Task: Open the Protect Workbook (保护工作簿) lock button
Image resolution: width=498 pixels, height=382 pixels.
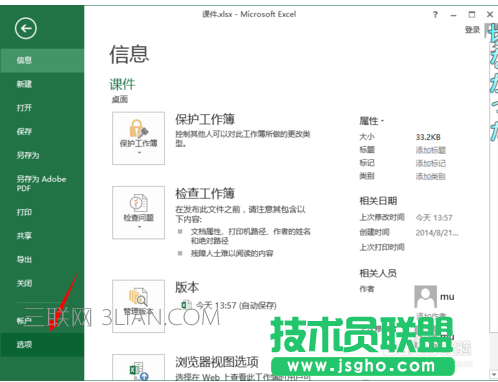Action: pyautogui.click(x=138, y=138)
